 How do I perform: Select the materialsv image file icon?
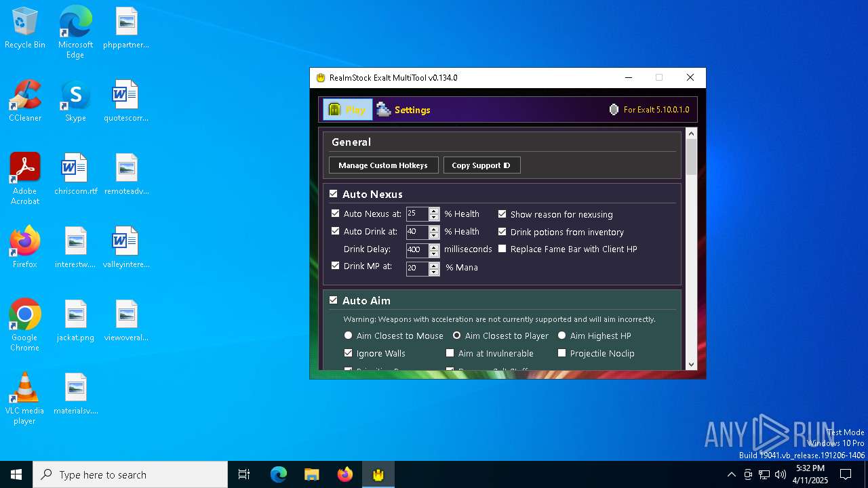click(75, 394)
